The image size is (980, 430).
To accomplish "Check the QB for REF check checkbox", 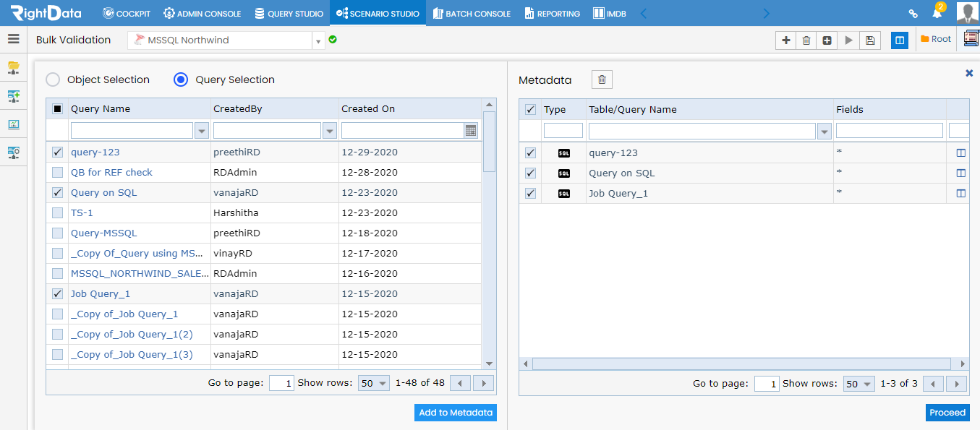I will click(x=57, y=173).
